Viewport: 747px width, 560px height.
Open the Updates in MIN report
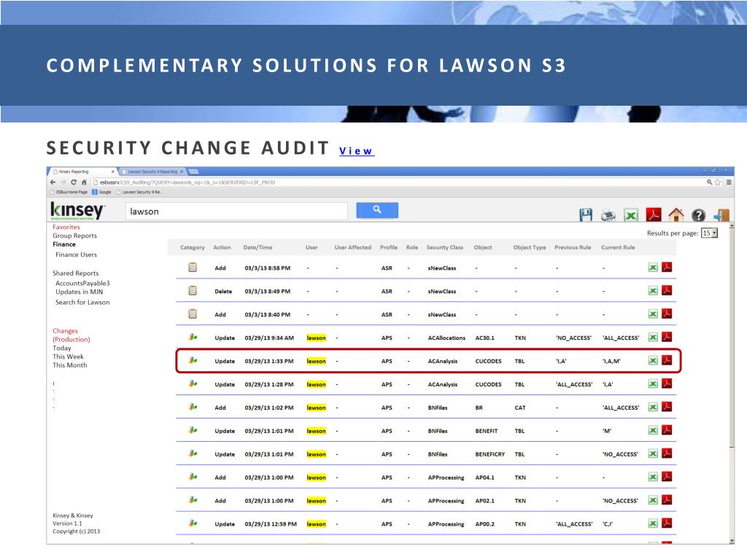[79, 292]
